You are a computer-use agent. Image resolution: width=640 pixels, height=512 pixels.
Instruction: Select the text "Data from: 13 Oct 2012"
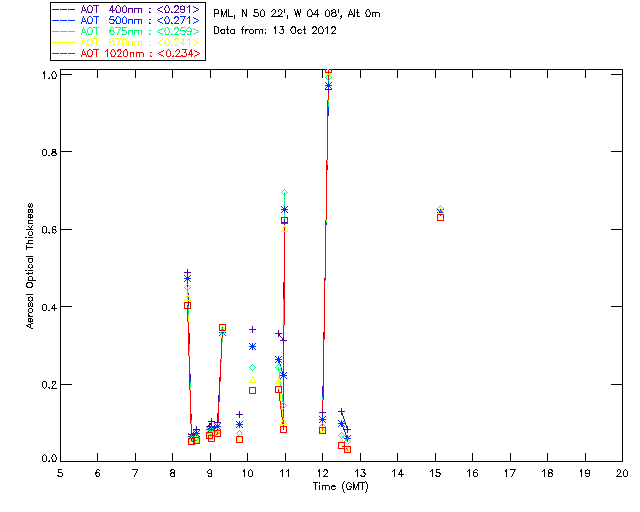point(275,31)
